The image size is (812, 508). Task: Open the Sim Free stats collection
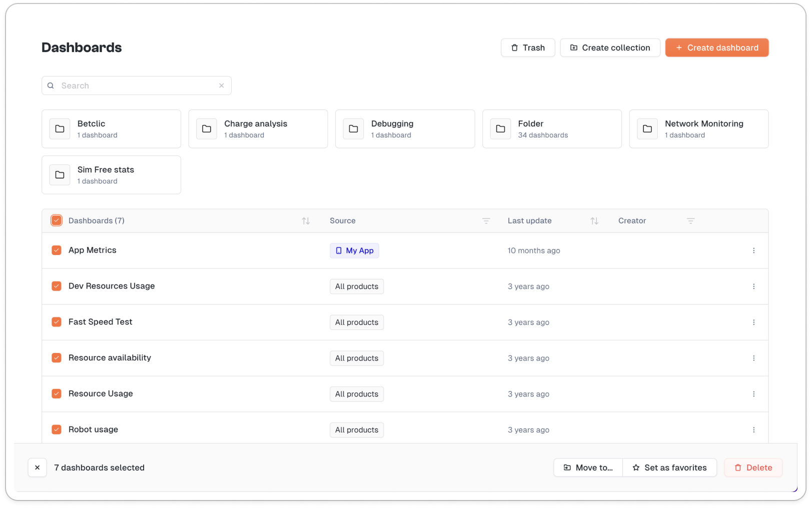coord(111,175)
